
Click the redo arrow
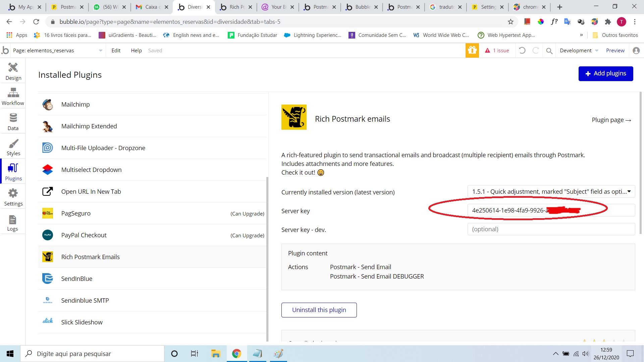coord(536,50)
